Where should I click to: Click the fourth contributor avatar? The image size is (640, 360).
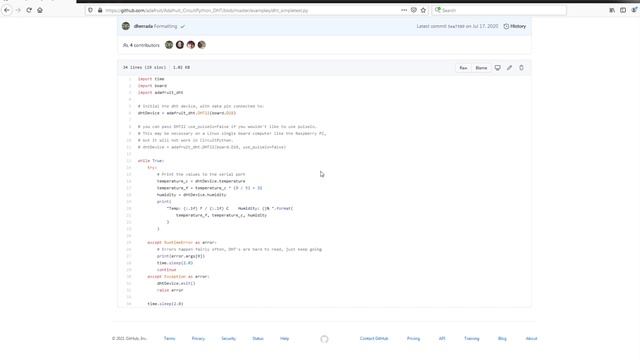(x=202, y=45)
